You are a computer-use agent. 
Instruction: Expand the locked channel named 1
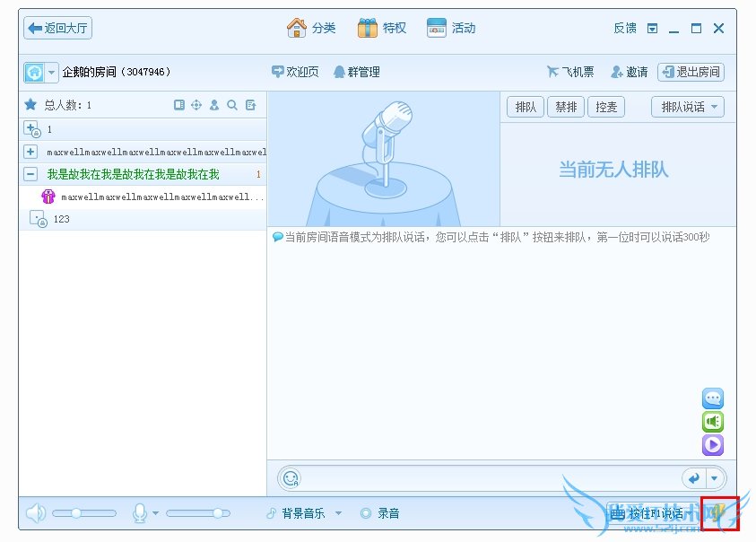click(x=32, y=129)
